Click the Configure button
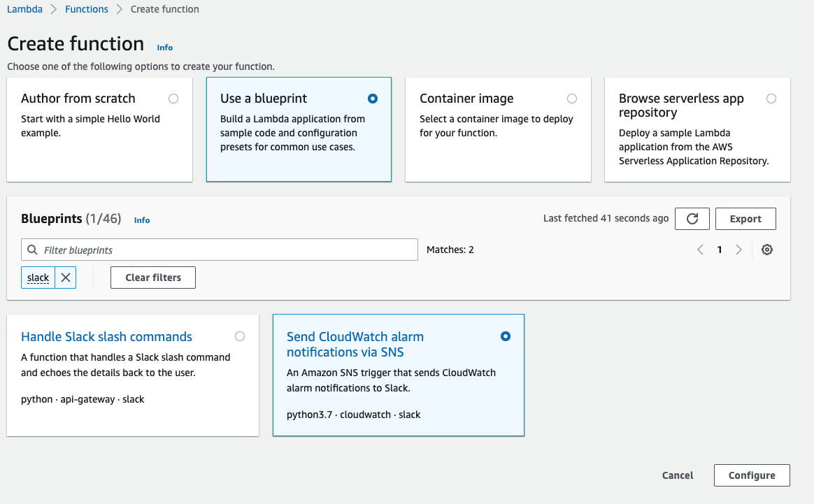 (752, 475)
